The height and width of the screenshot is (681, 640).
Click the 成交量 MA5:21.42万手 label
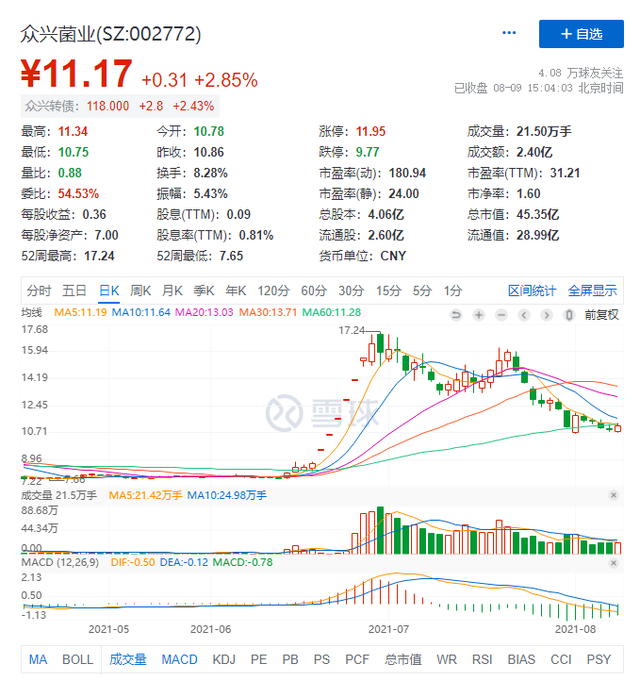145,495
